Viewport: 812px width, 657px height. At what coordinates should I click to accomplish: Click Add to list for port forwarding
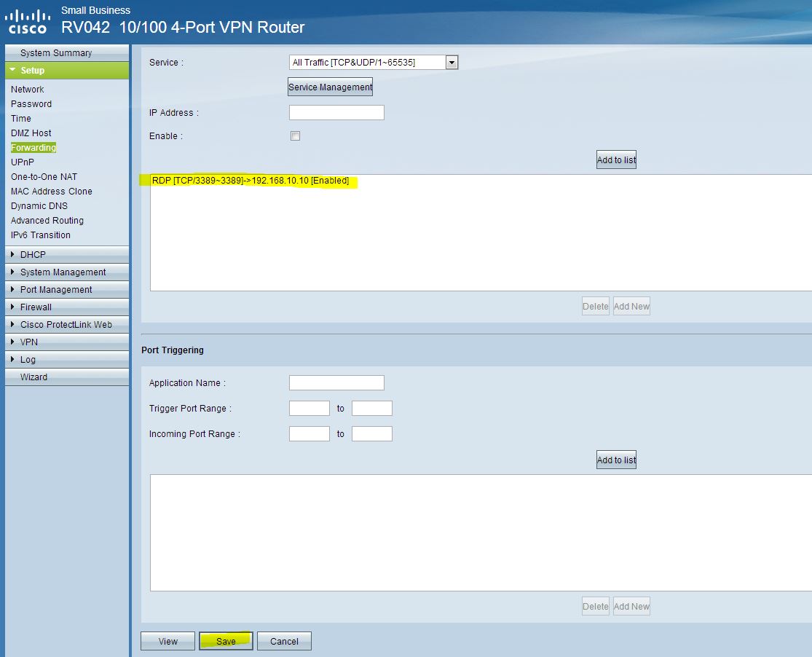point(616,160)
